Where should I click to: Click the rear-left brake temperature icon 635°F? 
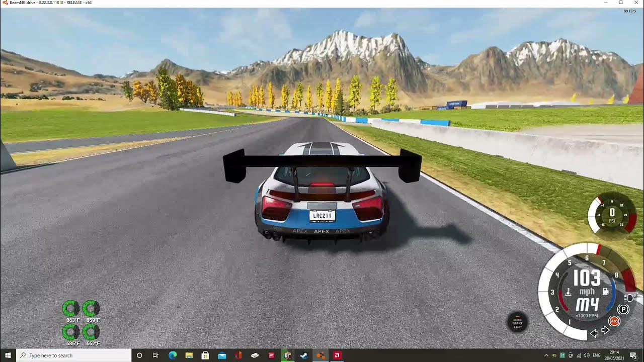71,332
